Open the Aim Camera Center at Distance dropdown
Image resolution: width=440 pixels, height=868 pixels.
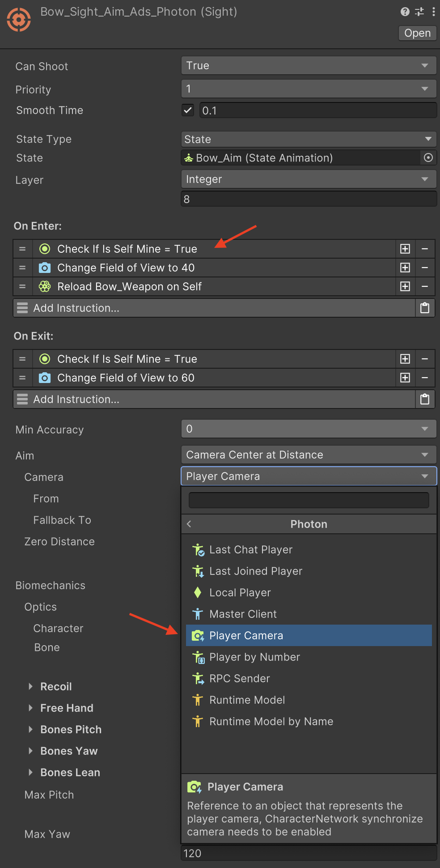pyautogui.click(x=309, y=455)
